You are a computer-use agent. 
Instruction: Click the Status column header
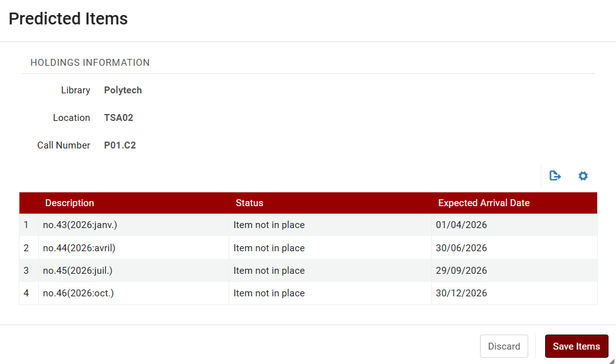(249, 203)
